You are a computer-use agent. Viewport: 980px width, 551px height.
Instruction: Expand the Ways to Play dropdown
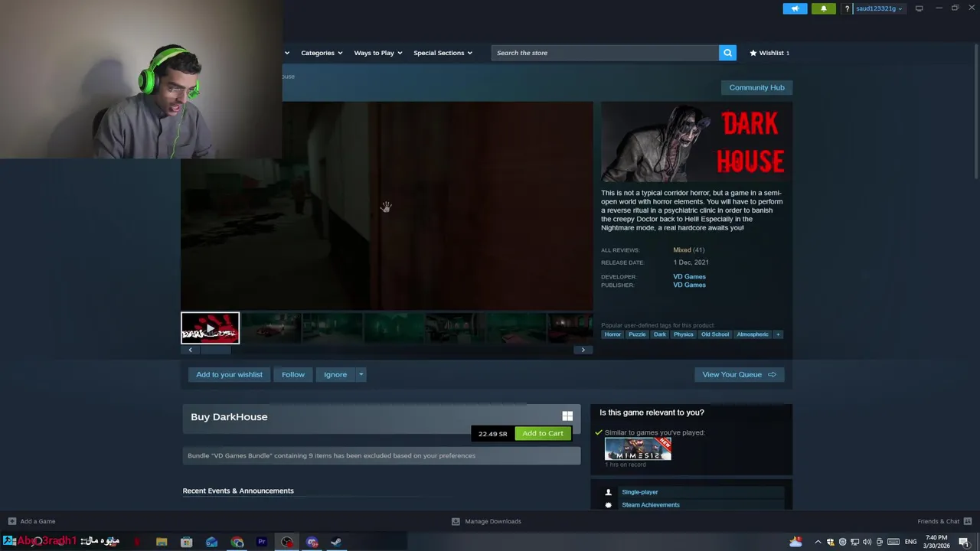tap(378, 53)
